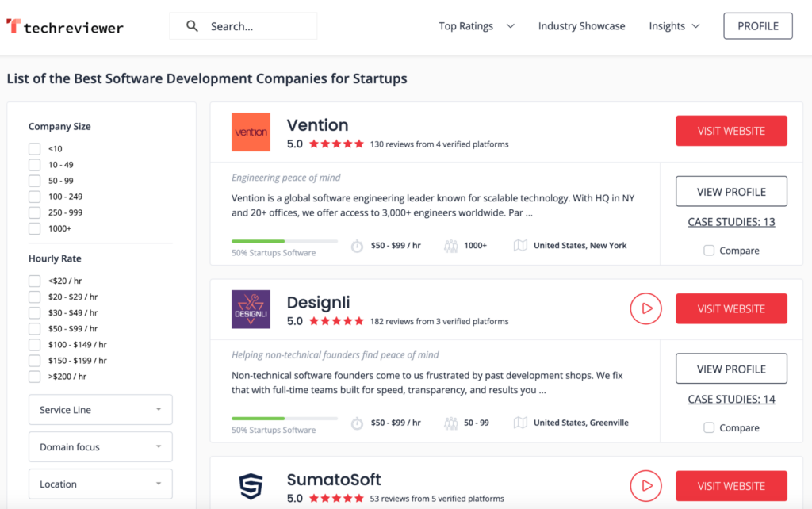Click the clock icon in Vention row

[357, 246]
